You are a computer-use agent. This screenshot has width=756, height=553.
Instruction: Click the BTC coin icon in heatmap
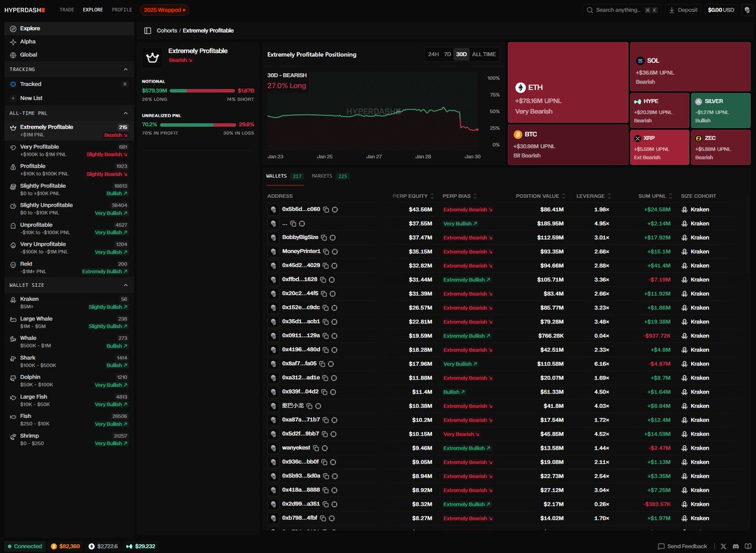[518, 134]
